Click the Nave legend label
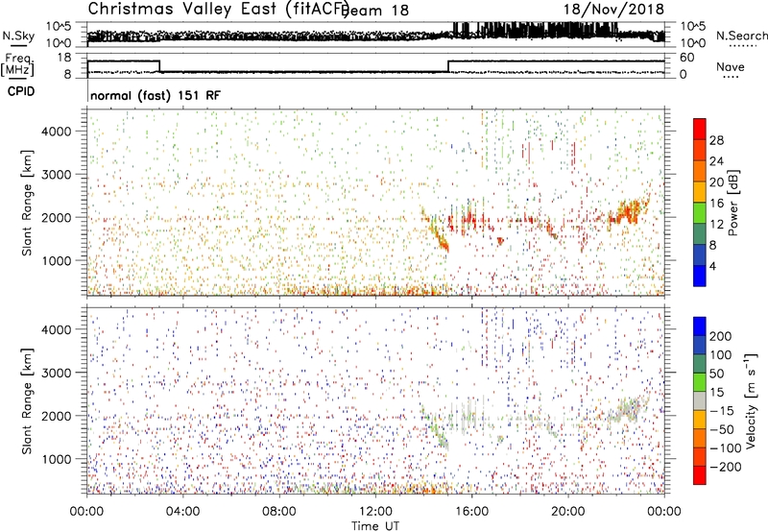Screen dimensions: 768x532 [731, 66]
